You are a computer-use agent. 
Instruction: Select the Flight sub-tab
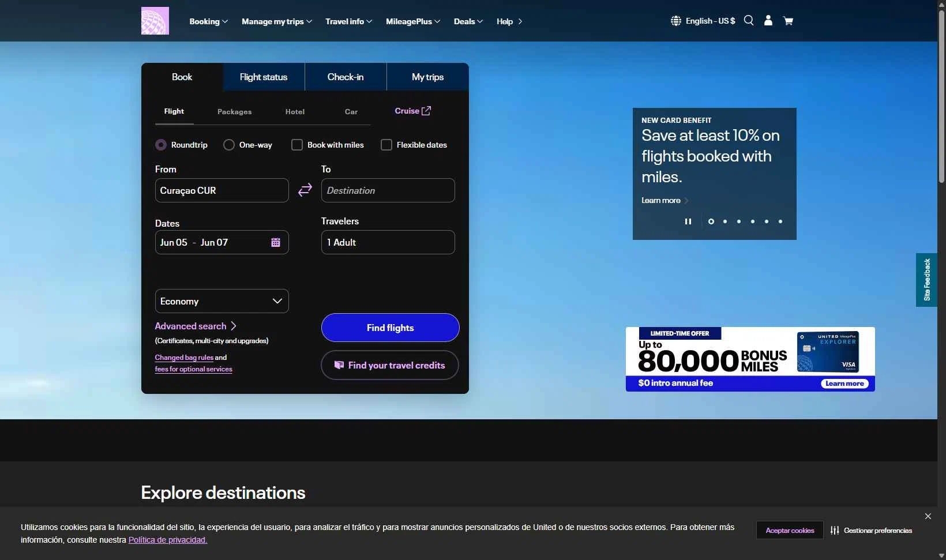(174, 111)
